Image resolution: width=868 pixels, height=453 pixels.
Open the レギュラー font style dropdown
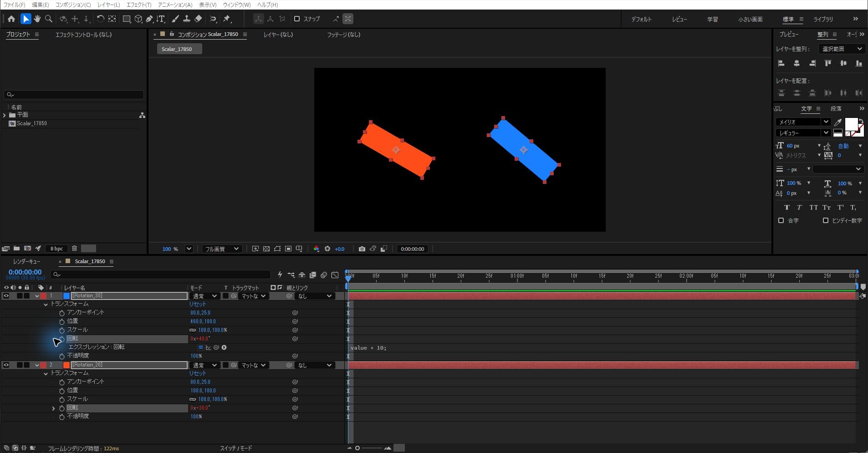[x=803, y=133]
